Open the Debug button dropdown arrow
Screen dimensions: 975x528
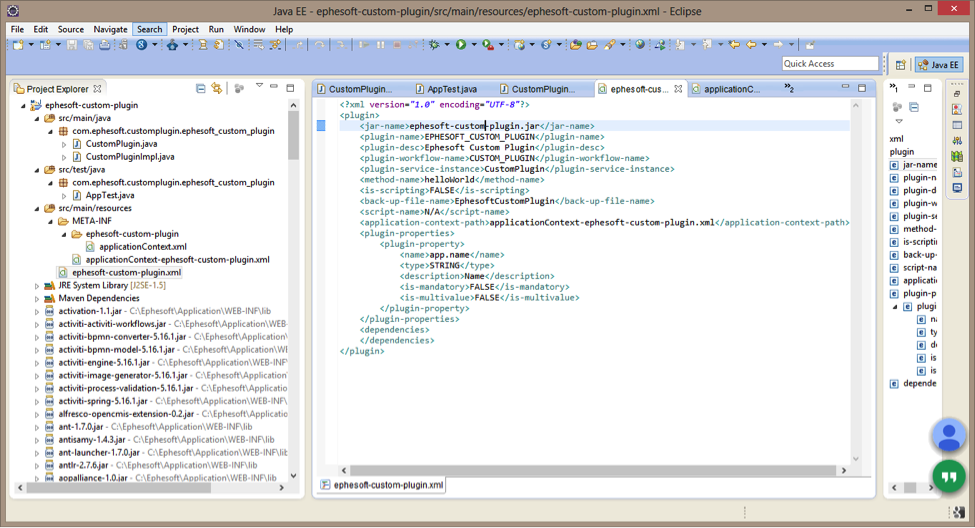coord(447,45)
